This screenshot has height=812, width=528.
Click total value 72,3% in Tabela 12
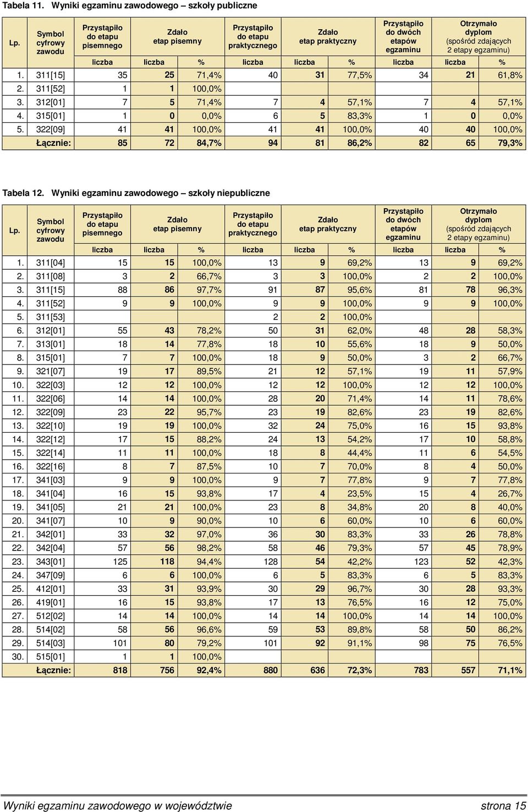[359, 670]
